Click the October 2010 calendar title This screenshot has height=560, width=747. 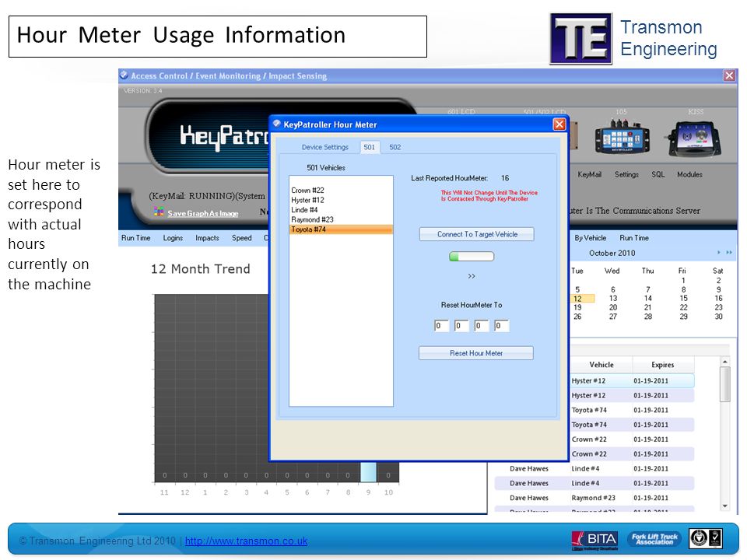tap(612, 253)
